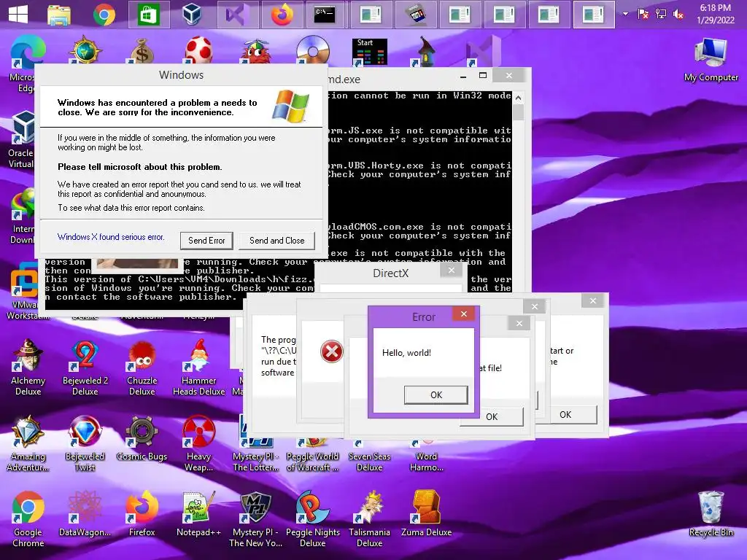Open the Windows Store taskbar icon
The width and height of the screenshot is (747, 560).
pos(149,15)
